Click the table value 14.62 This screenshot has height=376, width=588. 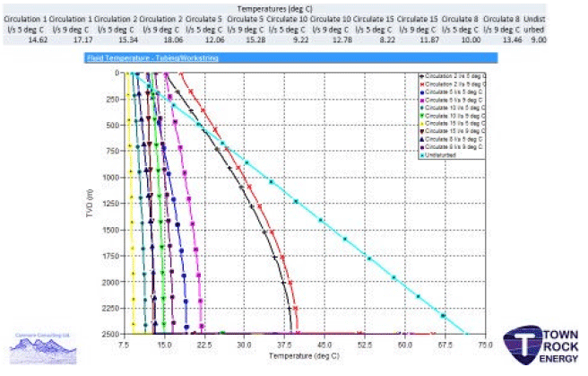coord(38,39)
